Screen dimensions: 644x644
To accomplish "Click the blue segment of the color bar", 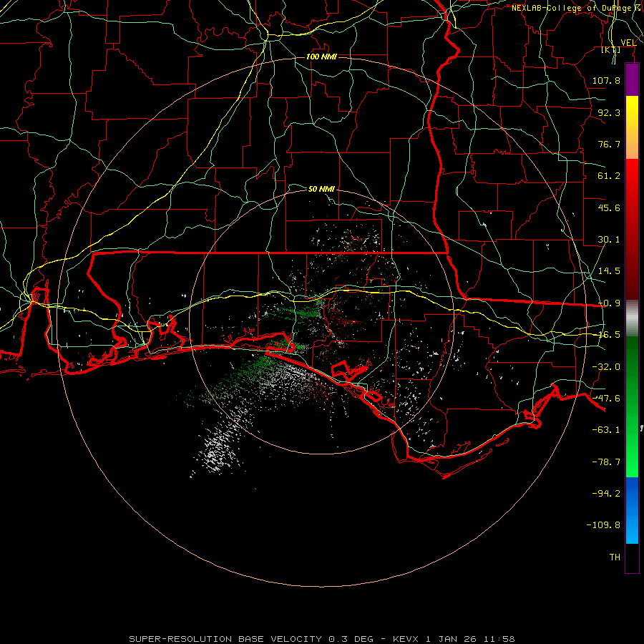I will pyautogui.click(x=632, y=510).
